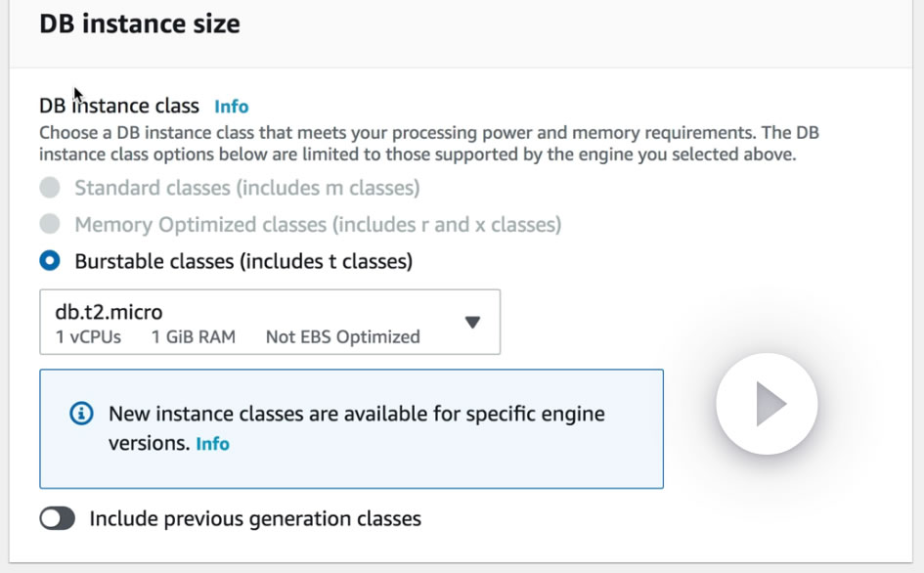
Task: Follow the Info link after "versions."
Action: 212,444
